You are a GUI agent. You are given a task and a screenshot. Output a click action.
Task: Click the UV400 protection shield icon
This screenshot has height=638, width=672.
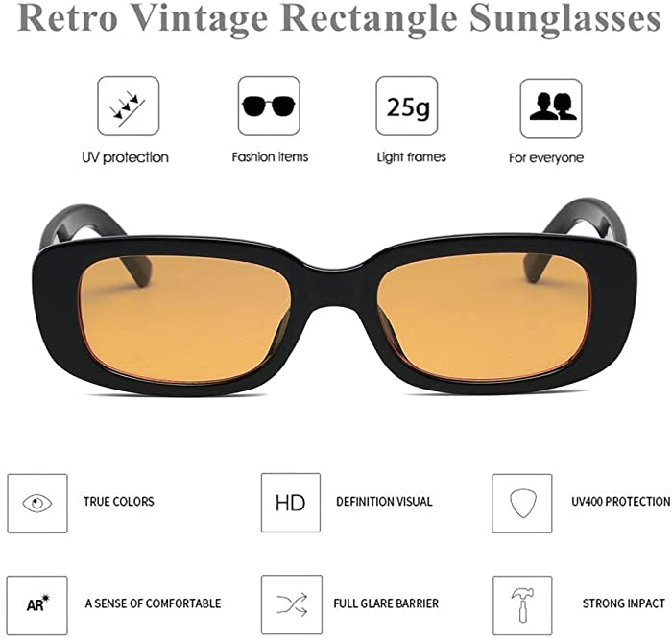tap(522, 503)
